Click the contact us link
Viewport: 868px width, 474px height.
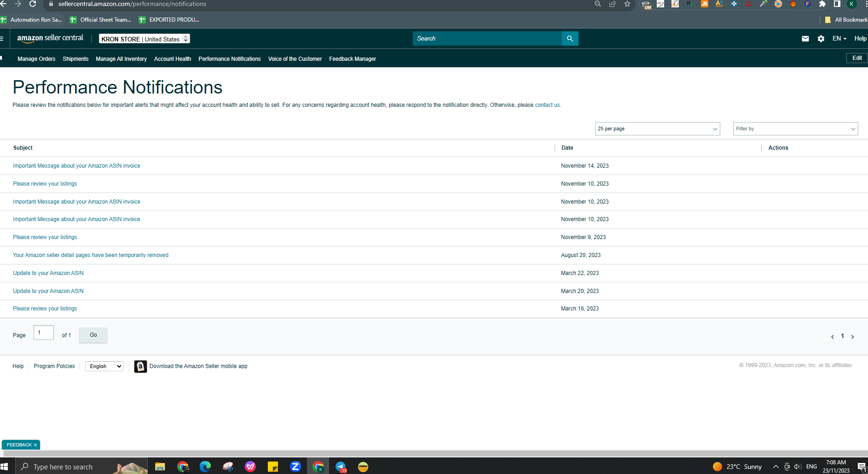(547, 105)
